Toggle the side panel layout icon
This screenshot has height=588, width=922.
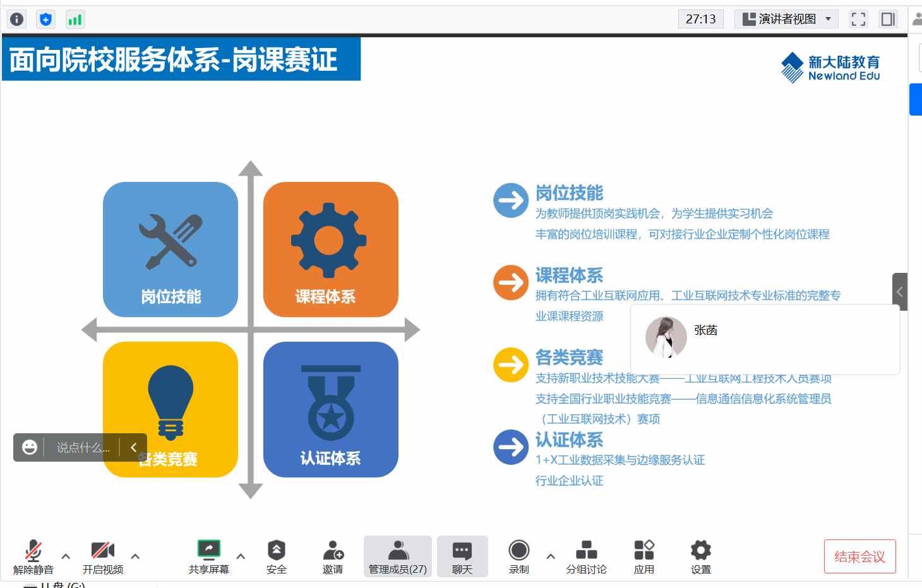coord(888,20)
